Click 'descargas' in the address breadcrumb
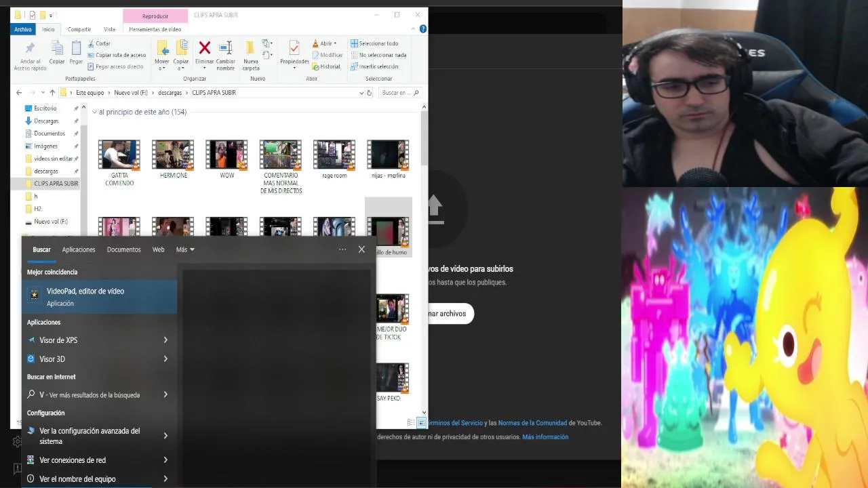The width and height of the screenshot is (868, 488). [x=170, y=93]
